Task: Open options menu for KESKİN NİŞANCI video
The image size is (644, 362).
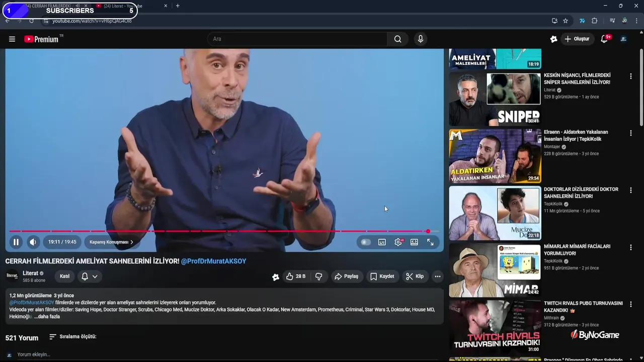Action: point(630,76)
